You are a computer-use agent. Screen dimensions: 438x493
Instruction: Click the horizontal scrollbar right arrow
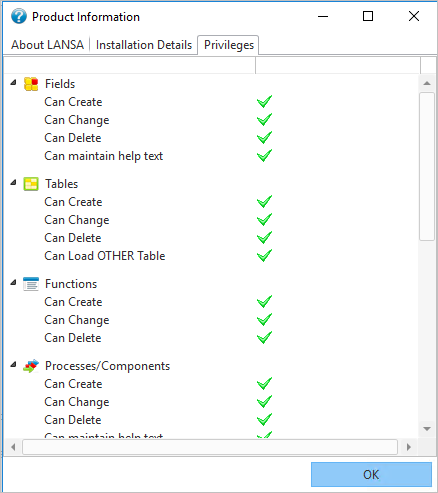(409, 447)
